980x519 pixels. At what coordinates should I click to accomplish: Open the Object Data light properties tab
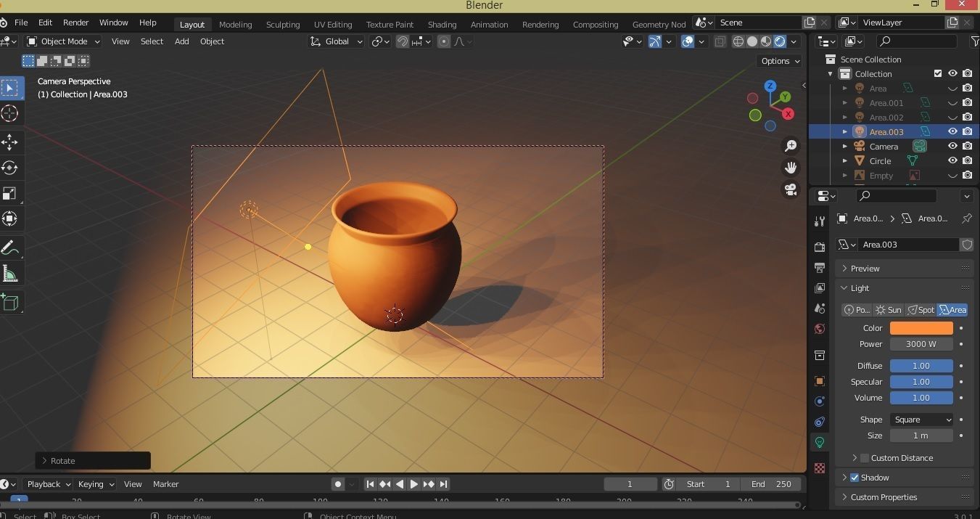pyautogui.click(x=820, y=442)
